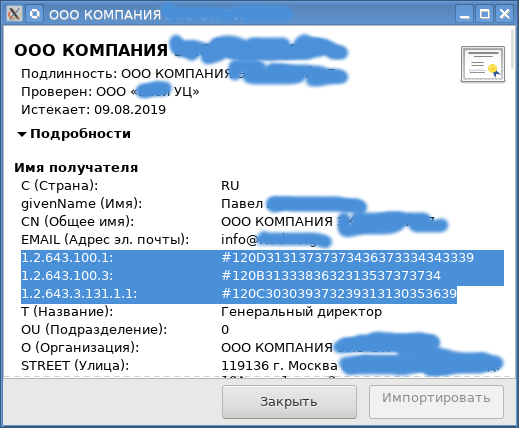Click value #120C303039373239313130353639

(339, 294)
